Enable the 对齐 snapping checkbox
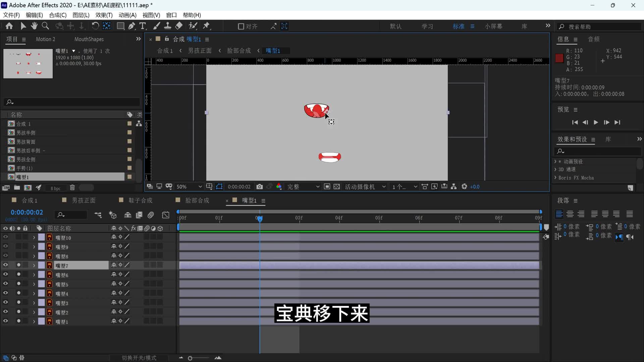Screen dimensions: 644x362 coord(241,26)
